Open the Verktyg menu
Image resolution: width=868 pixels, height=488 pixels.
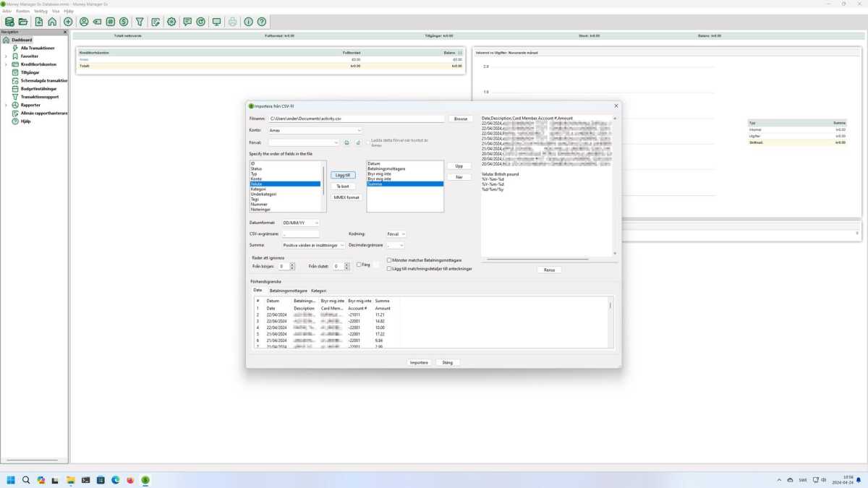(41, 12)
